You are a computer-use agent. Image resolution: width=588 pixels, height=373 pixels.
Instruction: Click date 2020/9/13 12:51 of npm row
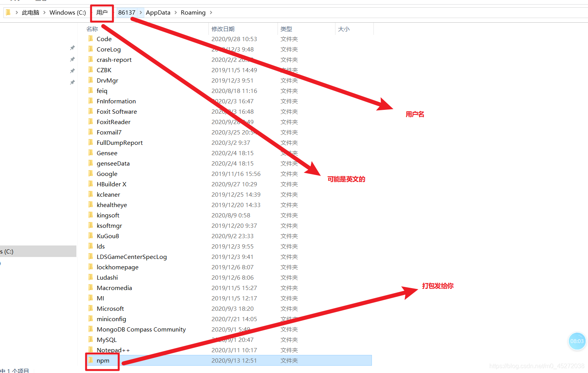234,360
